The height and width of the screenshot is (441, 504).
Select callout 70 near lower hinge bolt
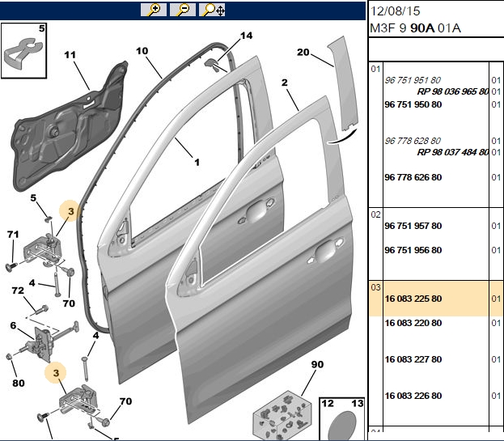[x=125, y=401]
